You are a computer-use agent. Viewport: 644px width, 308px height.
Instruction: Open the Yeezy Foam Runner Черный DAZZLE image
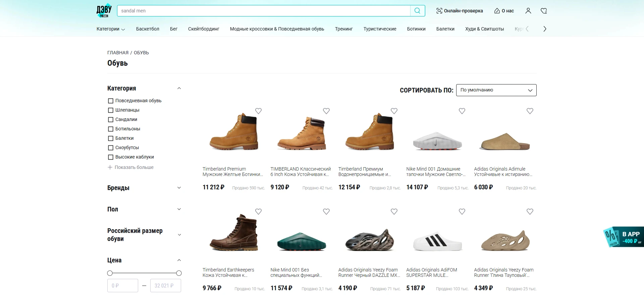click(370, 240)
